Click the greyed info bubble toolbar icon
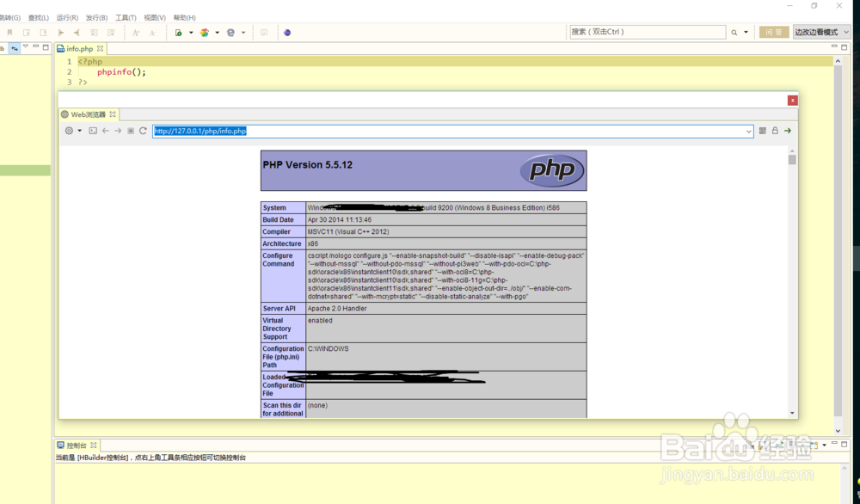Screen dimensions: 860x504 264,33
